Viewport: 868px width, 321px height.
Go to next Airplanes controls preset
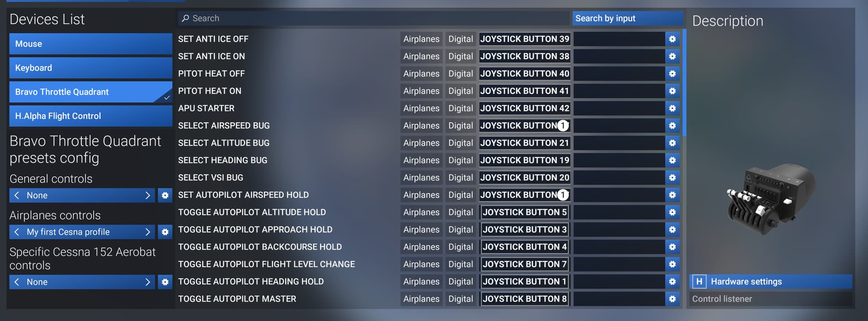click(147, 232)
